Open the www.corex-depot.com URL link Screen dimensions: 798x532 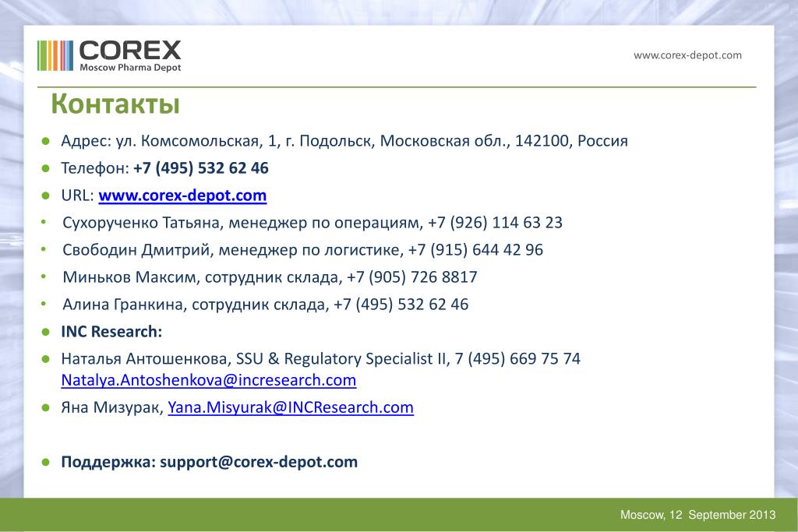[182, 196]
